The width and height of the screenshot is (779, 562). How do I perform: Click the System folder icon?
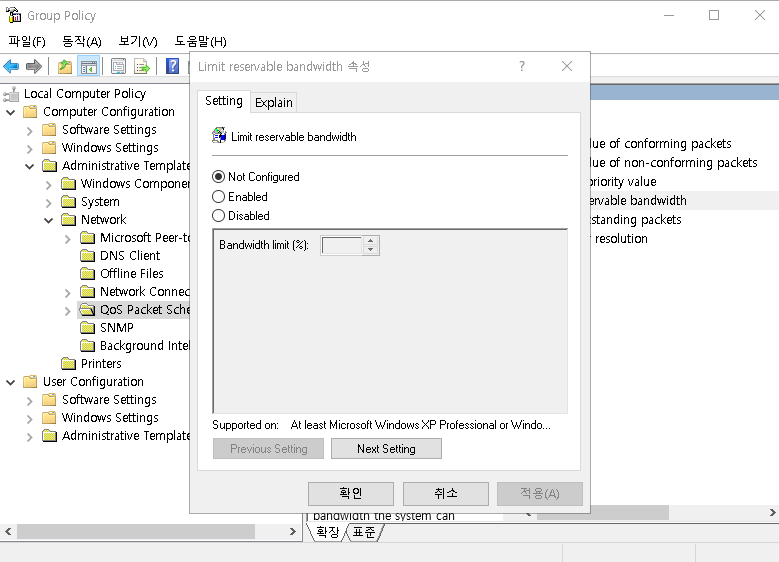69,202
